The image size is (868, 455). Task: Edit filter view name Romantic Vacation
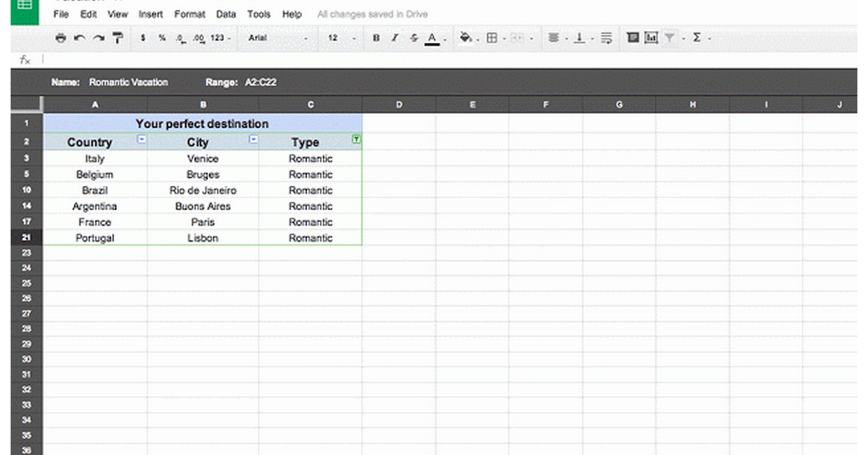[129, 82]
